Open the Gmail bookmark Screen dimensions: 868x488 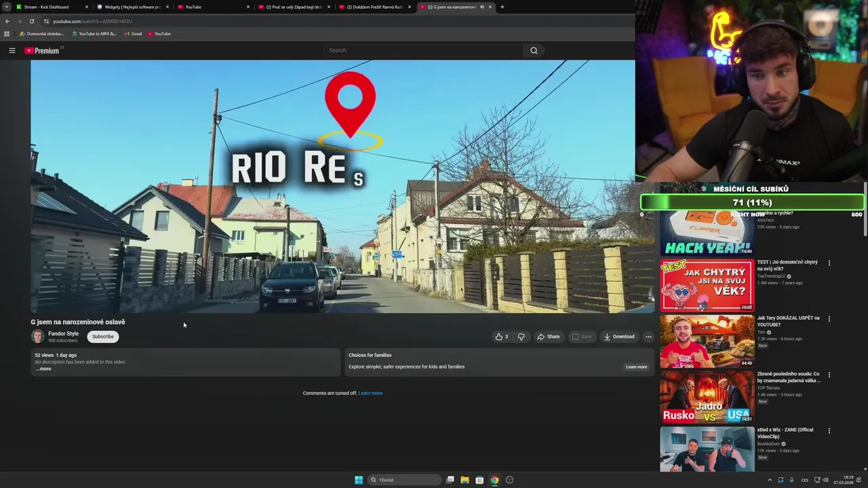[133, 34]
